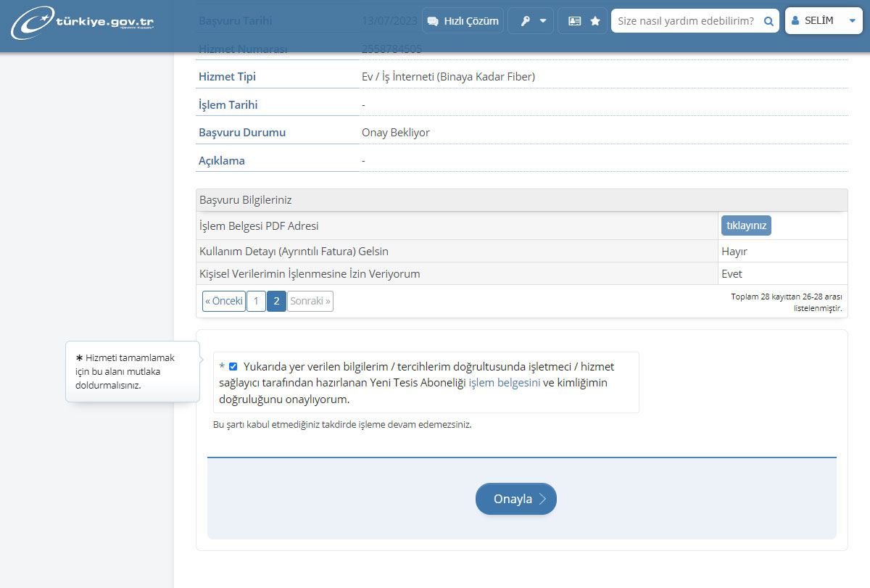Uncheck the document approval checkbox
This screenshot has height=588, width=870.
pyautogui.click(x=233, y=366)
